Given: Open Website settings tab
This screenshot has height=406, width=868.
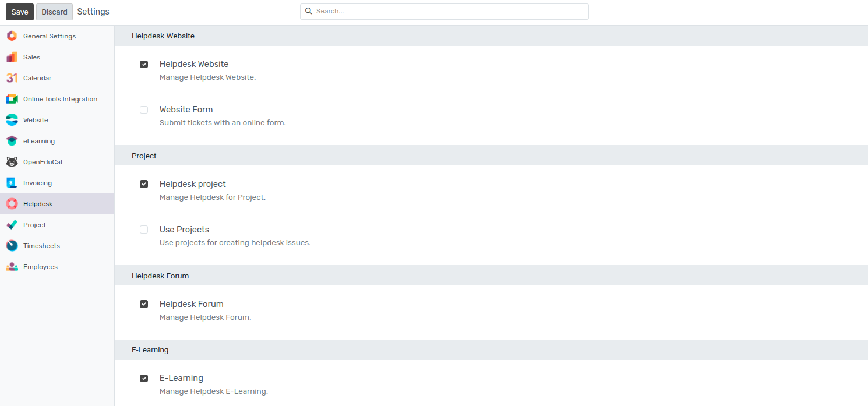Looking at the screenshot, I should tap(57, 120).
